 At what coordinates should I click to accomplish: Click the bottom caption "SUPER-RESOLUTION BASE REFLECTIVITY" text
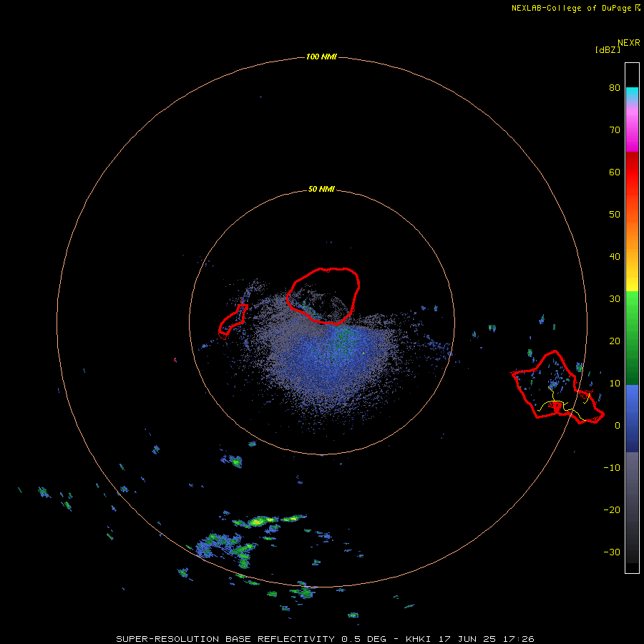click(x=225, y=639)
